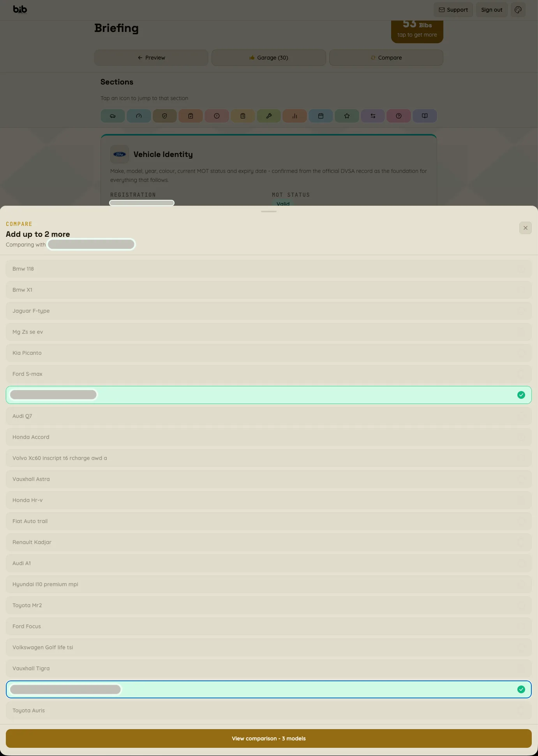Click the Support button
The height and width of the screenshot is (756, 538).
(453, 10)
